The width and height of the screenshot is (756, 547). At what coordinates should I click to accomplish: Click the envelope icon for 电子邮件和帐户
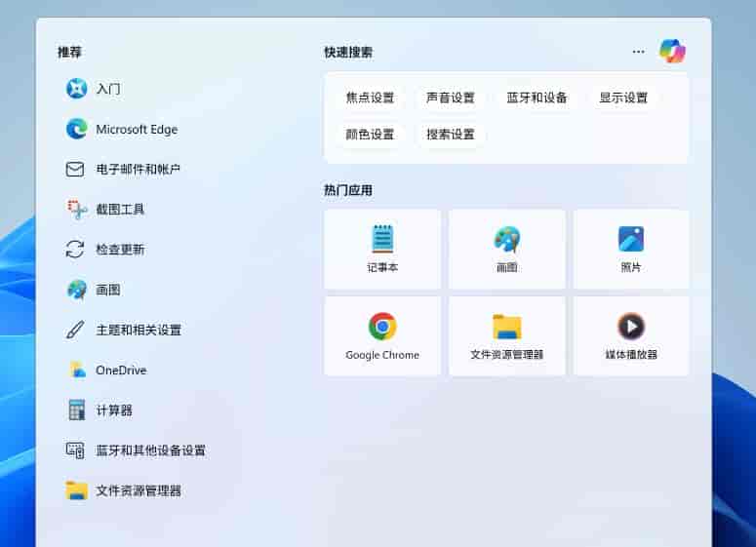tap(75, 169)
